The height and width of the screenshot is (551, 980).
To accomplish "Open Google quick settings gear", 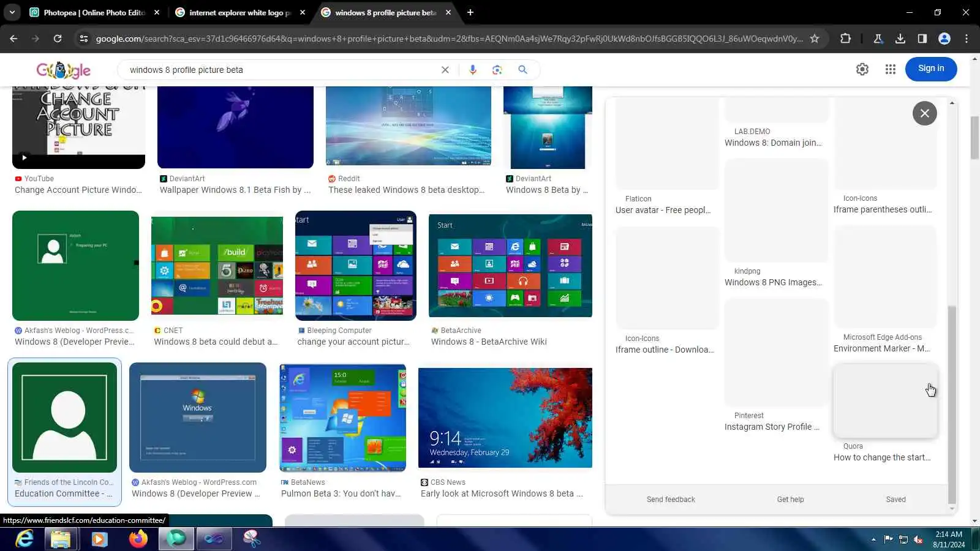I will 862,69.
